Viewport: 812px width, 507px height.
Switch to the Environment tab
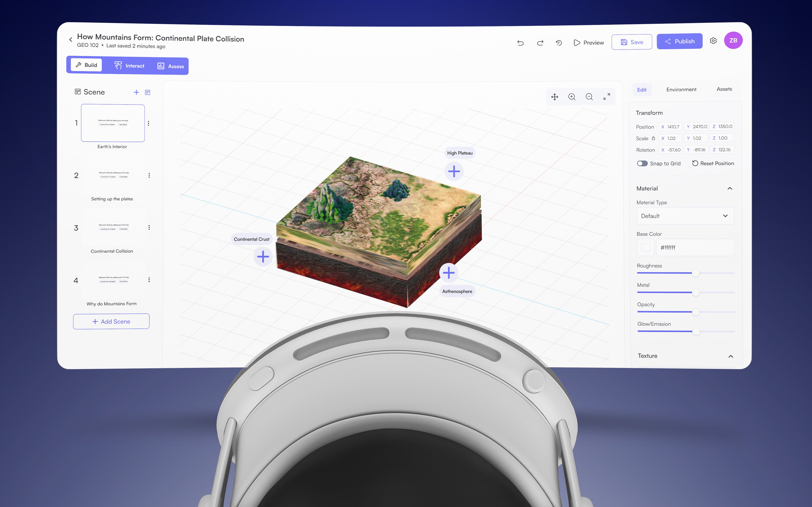click(681, 89)
